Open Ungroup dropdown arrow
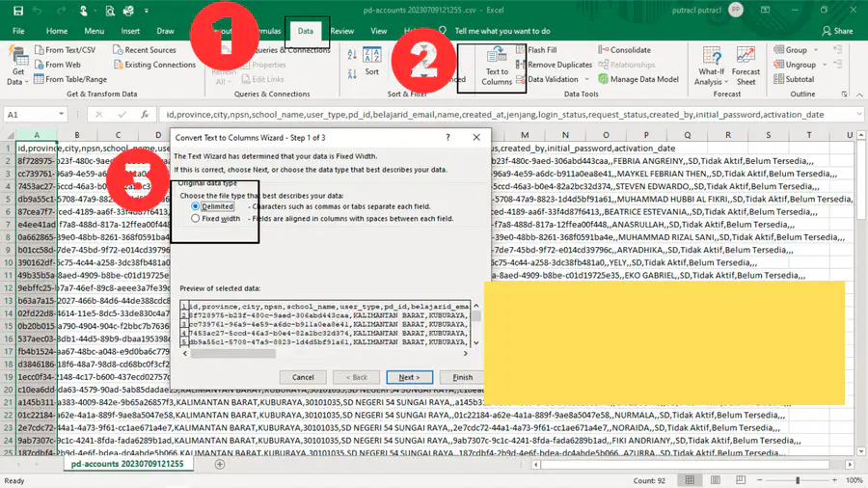This screenshot has height=488, width=868. [x=825, y=65]
